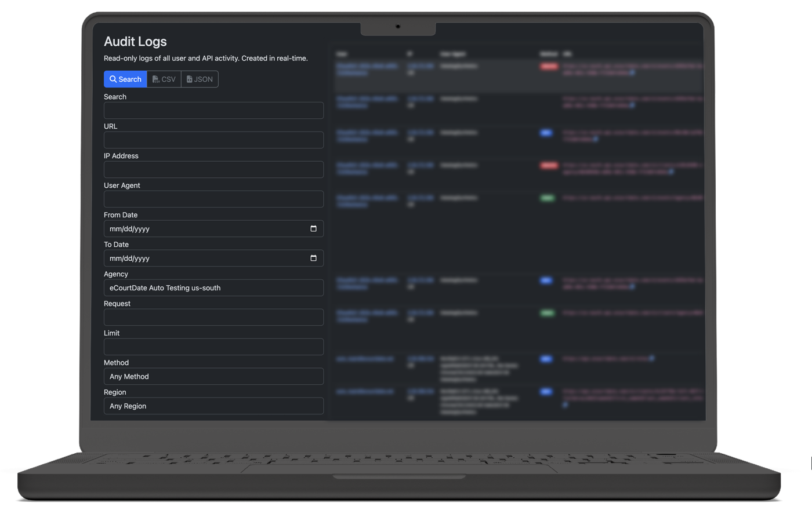The height and width of the screenshot is (521, 812).
Task: Click the blue Search button
Action: click(125, 79)
